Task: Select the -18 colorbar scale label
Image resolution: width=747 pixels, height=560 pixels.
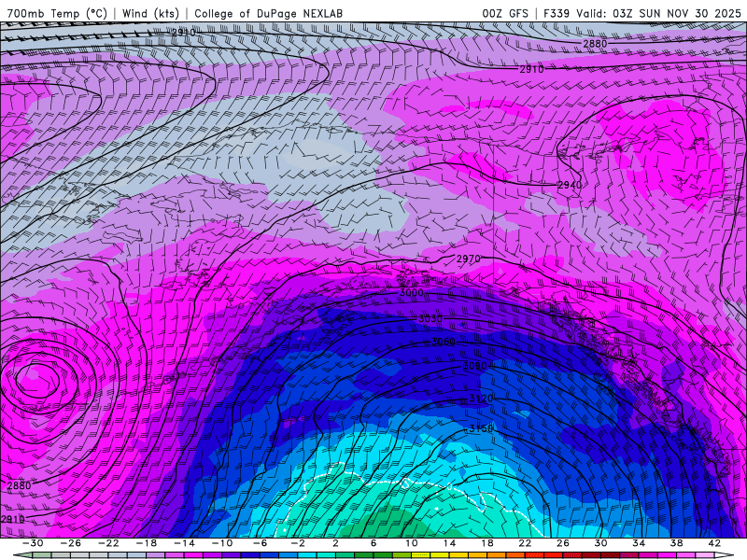Action: click(147, 543)
